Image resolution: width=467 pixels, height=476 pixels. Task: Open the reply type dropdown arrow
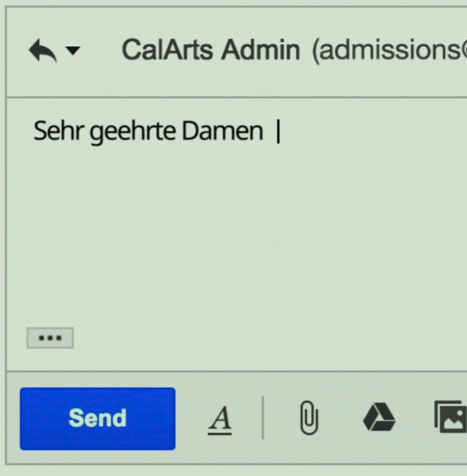[73, 51]
